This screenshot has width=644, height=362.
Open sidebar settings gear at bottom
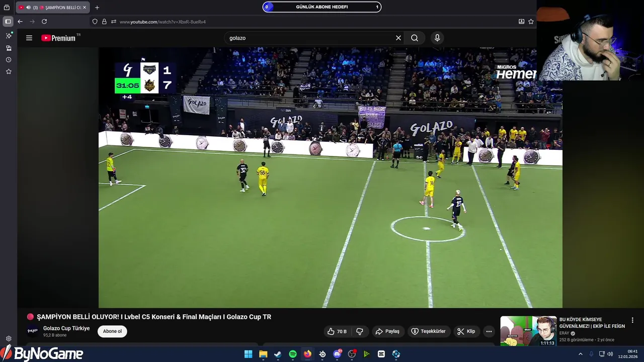click(x=9, y=339)
